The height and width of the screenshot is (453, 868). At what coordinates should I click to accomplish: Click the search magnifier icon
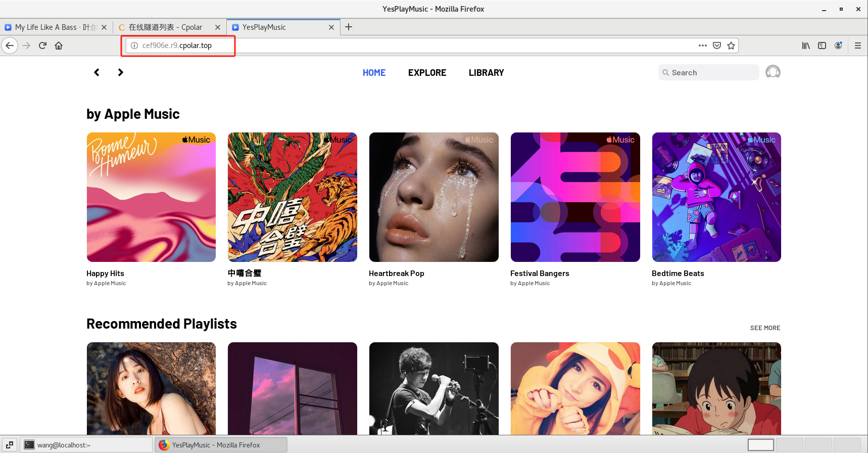coord(665,73)
